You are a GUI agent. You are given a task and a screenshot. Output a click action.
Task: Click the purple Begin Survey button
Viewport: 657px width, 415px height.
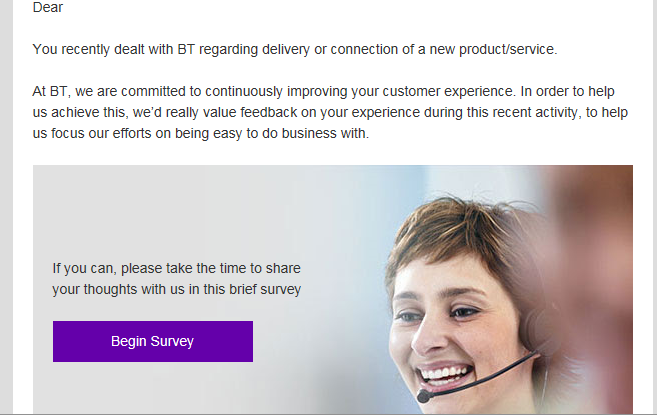coord(152,341)
